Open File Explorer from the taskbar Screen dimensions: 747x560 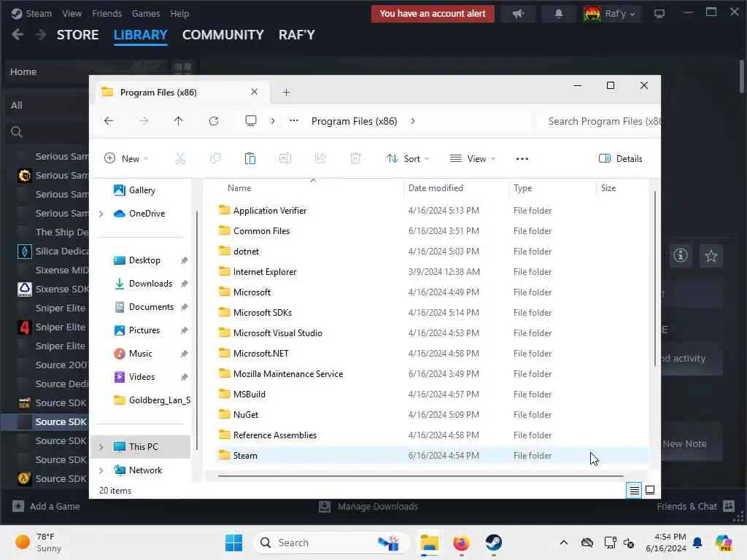pos(429,542)
